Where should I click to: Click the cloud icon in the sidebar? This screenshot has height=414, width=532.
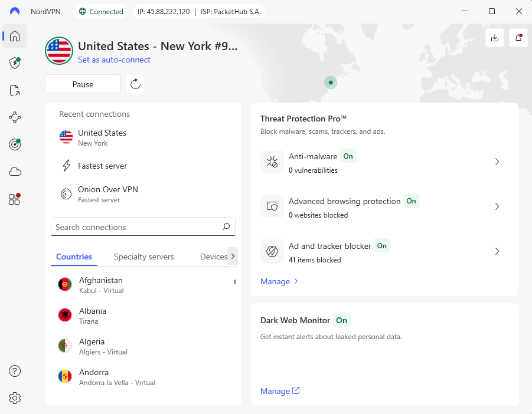[x=14, y=171]
